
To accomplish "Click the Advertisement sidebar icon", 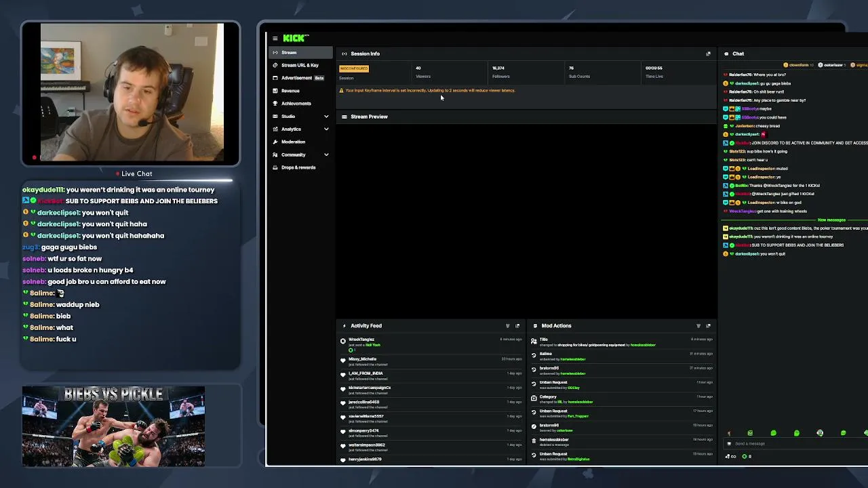I will tap(275, 78).
